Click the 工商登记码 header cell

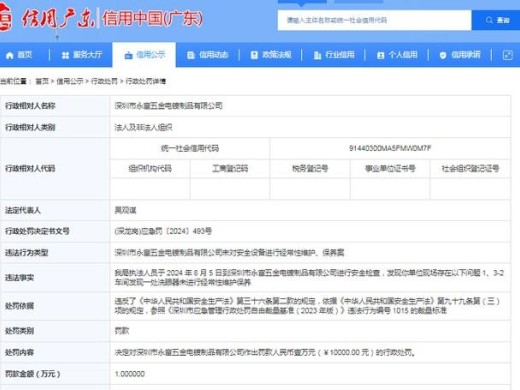click(x=230, y=169)
